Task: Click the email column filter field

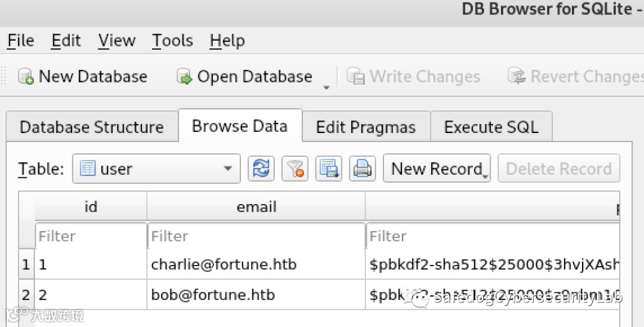Action: (x=256, y=236)
